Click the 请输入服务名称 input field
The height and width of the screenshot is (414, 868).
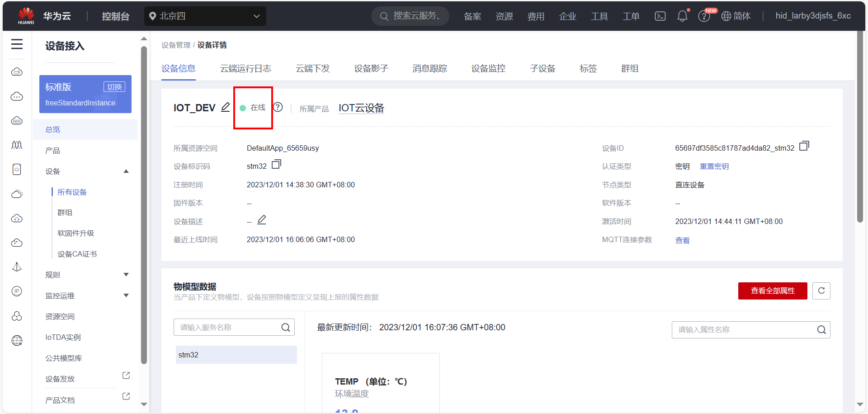[234, 327]
